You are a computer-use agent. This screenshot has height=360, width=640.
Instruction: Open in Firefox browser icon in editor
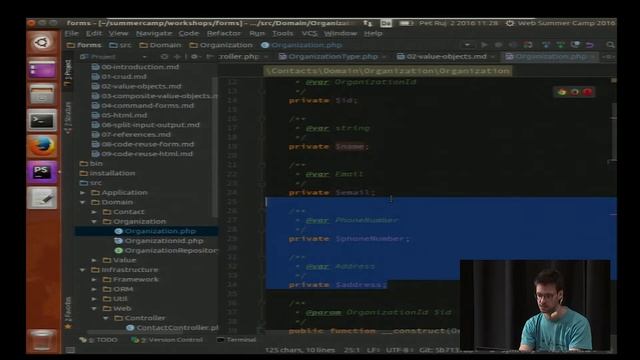tap(575, 92)
